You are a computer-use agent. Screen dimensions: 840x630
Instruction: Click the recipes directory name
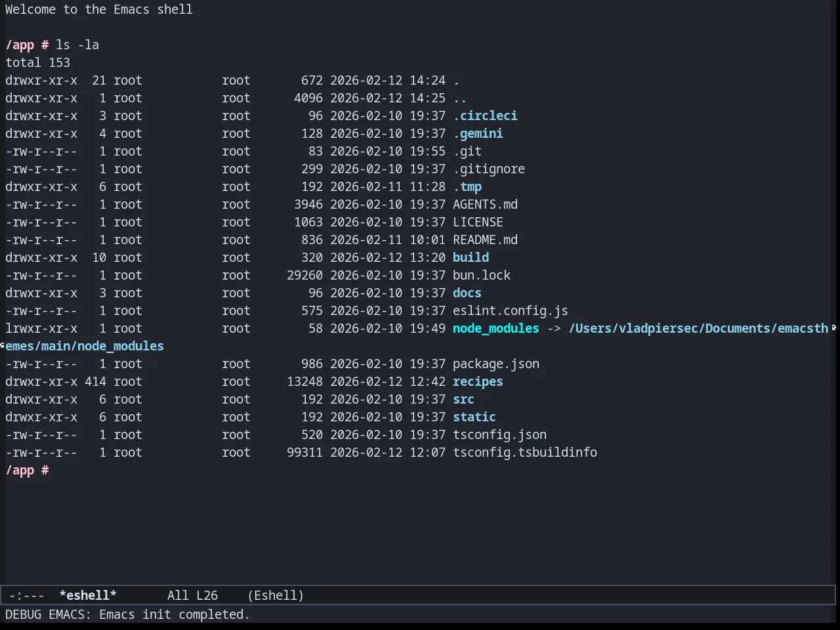(x=478, y=381)
